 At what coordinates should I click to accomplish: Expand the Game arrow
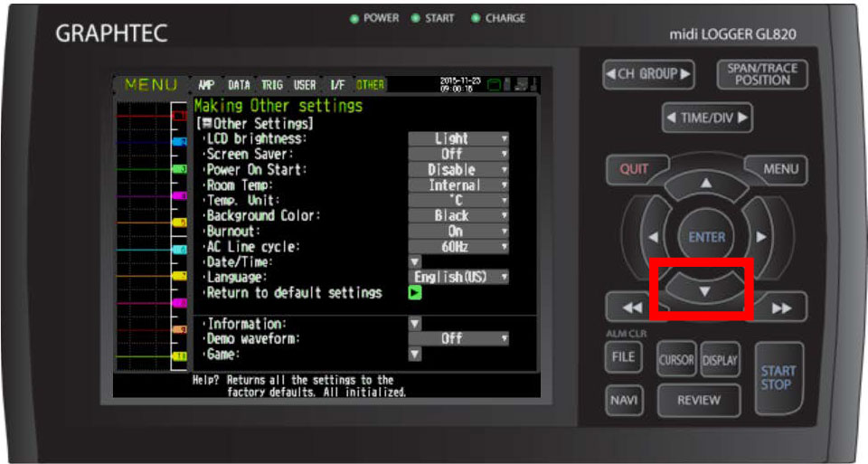click(415, 354)
